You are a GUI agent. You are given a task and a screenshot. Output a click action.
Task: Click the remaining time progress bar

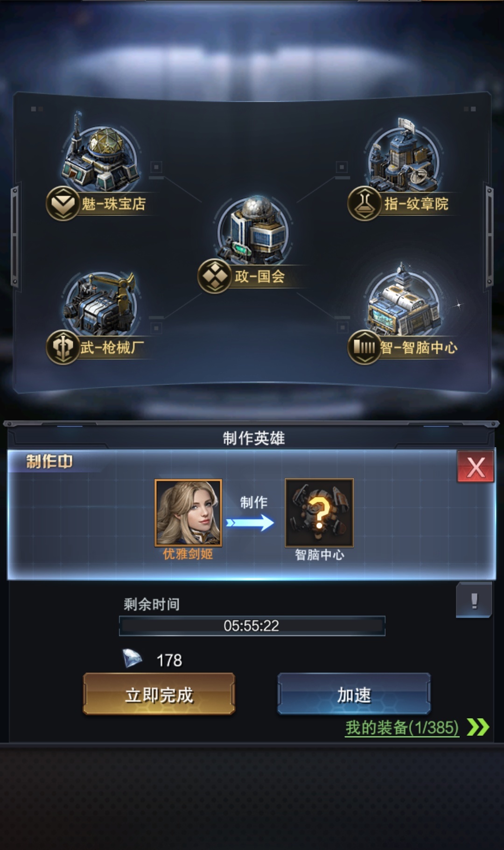coord(252,625)
